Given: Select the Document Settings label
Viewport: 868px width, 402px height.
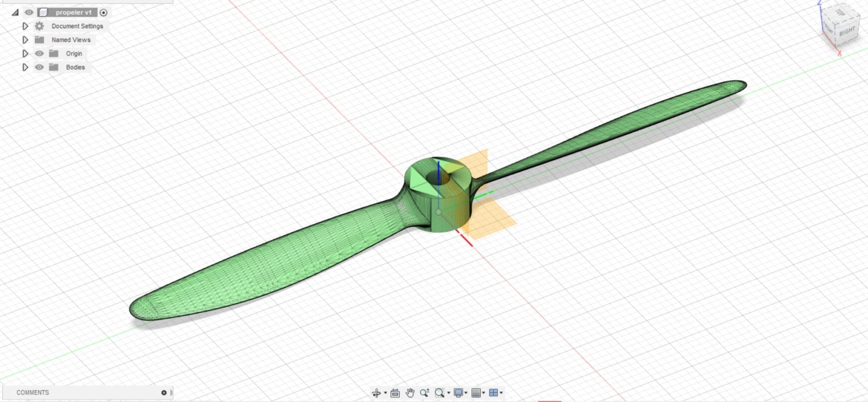Looking at the screenshot, I should tap(77, 26).
